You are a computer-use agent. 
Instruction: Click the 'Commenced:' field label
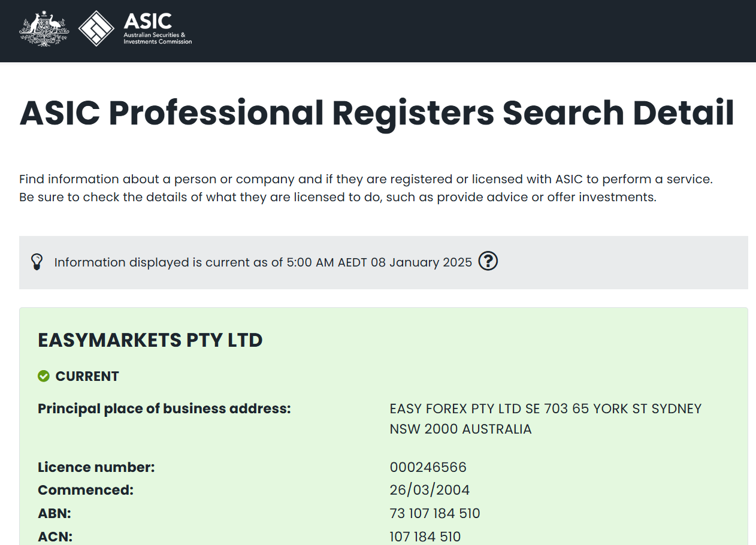(x=86, y=490)
